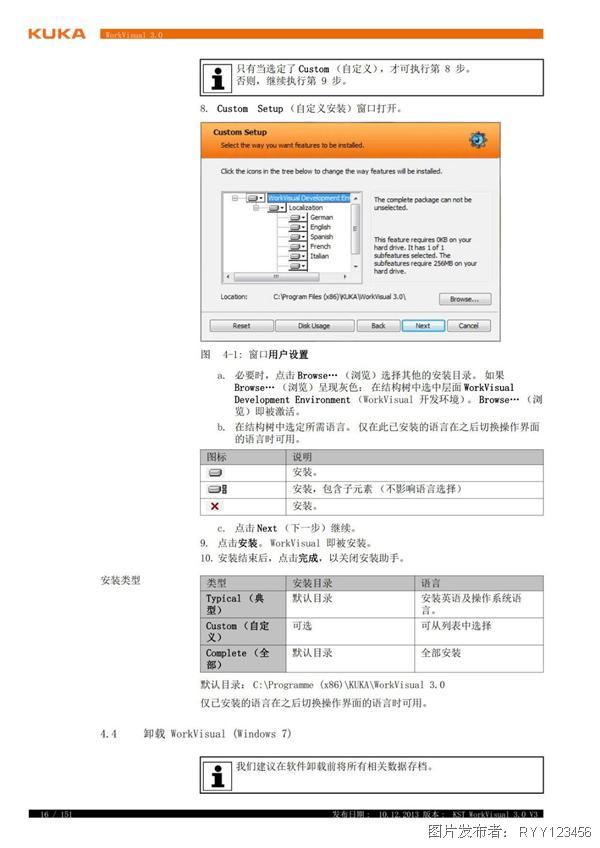The image size is (600, 848).
Task: Click the '安装，包含子元素' description cell
Action: point(414,489)
